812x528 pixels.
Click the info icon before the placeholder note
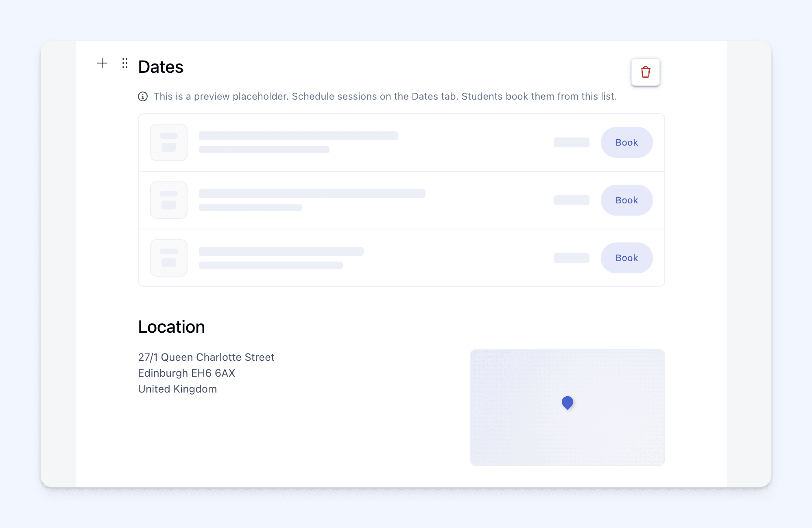coord(143,96)
